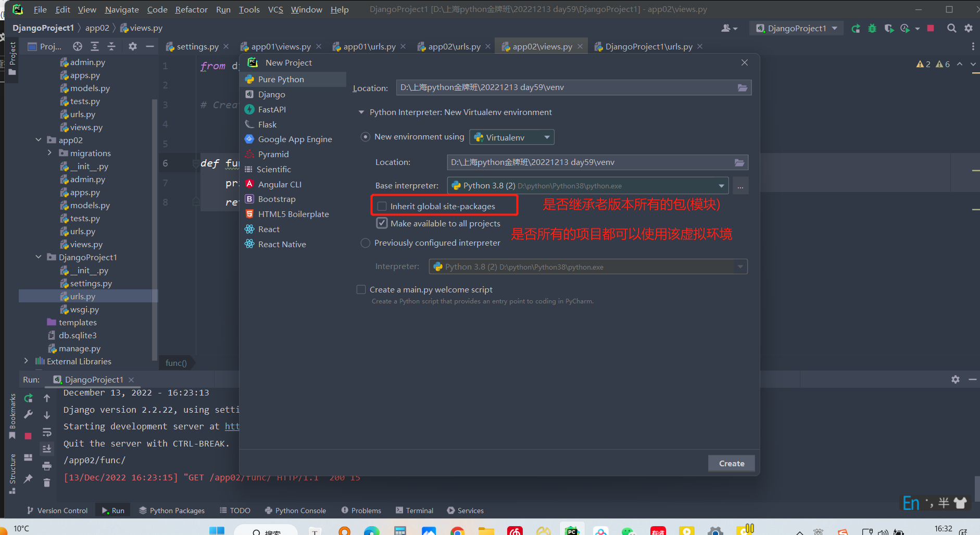Click Expand All icon in Project panel
Viewport: 980px width, 535px height.
(95, 46)
